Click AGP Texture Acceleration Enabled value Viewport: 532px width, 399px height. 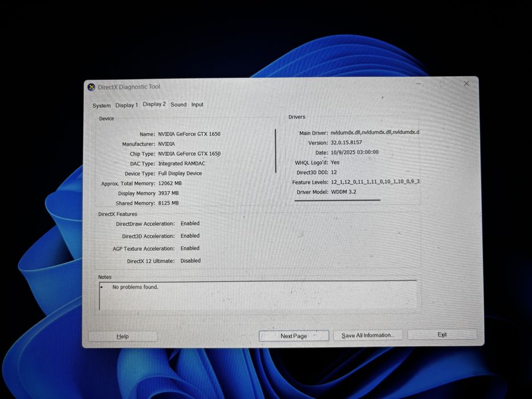click(x=190, y=249)
